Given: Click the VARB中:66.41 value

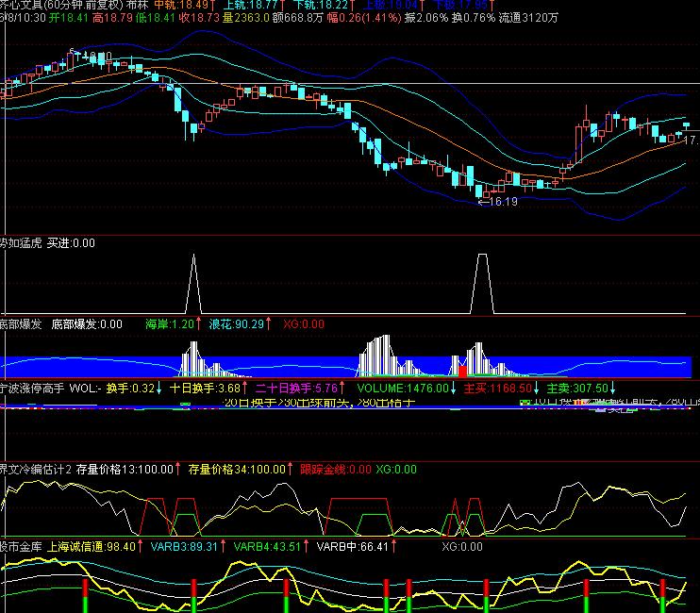Looking at the screenshot, I should 353,547.
